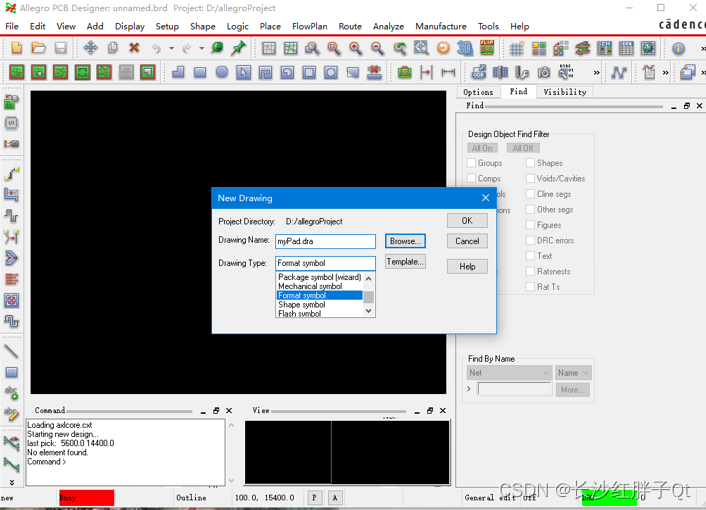Switch to the Visibility tab
706x510 pixels.
(x=565, y=92)
